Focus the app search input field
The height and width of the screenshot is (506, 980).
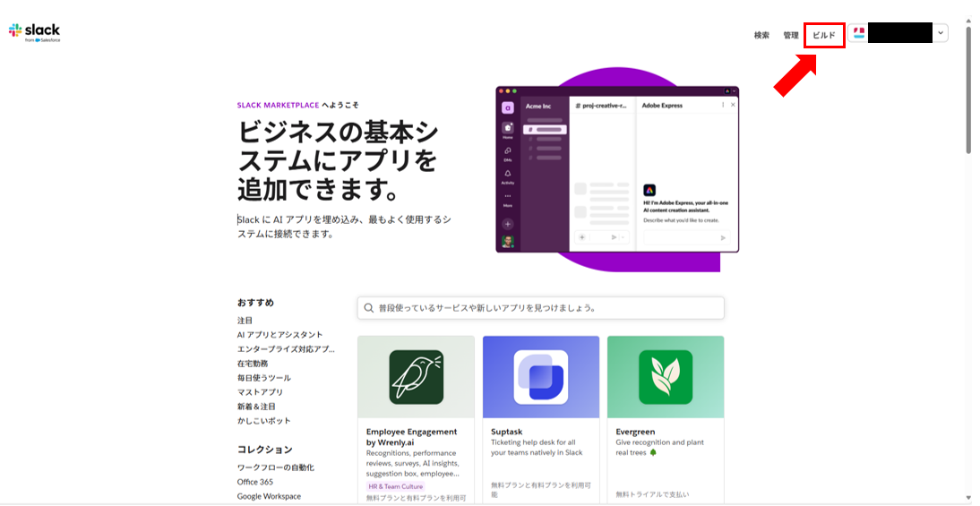(541, 308)
